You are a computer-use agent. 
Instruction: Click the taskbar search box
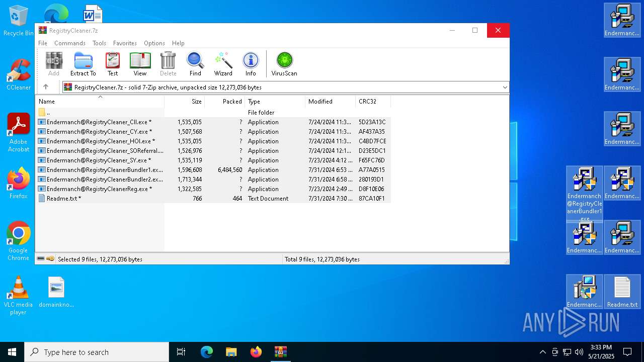[97, 352]
